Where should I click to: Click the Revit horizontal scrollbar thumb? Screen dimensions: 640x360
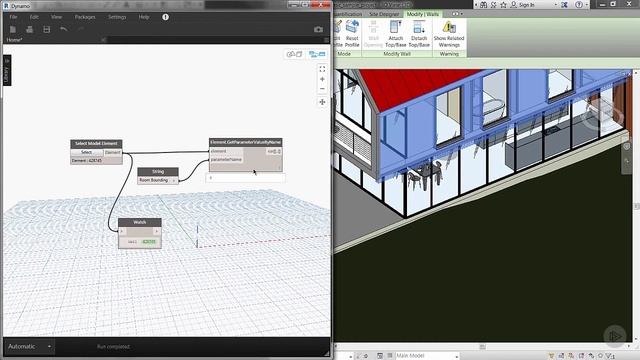coord(482,347)
